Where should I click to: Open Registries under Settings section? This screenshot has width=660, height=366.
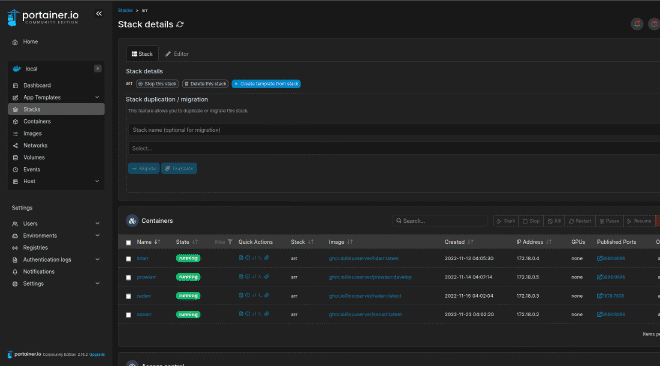point(35,248)
